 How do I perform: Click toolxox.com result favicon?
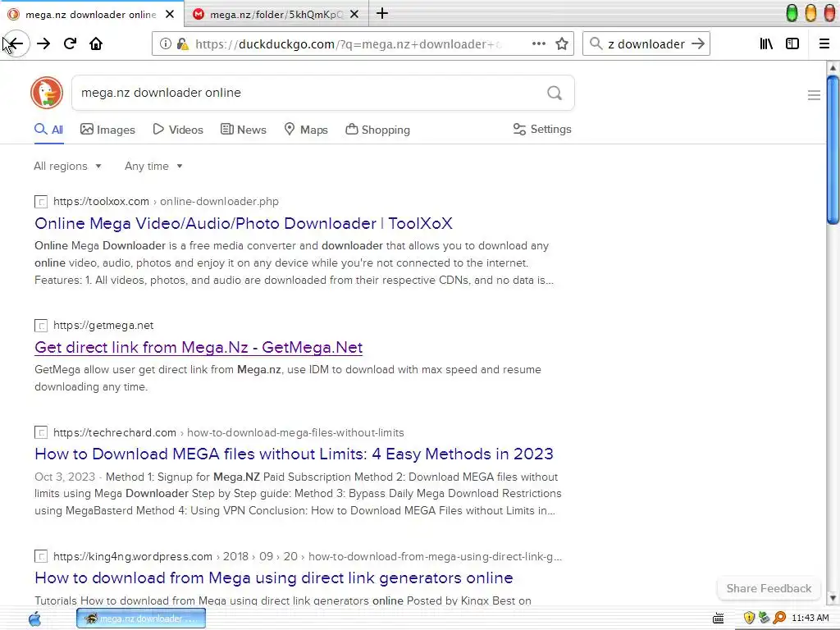click(41, 202)
